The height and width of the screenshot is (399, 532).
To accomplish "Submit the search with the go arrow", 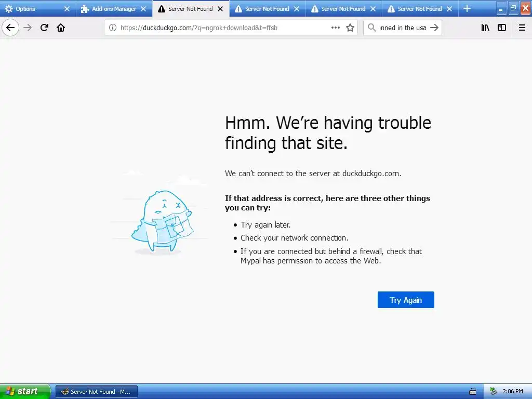I will point(434,28).
